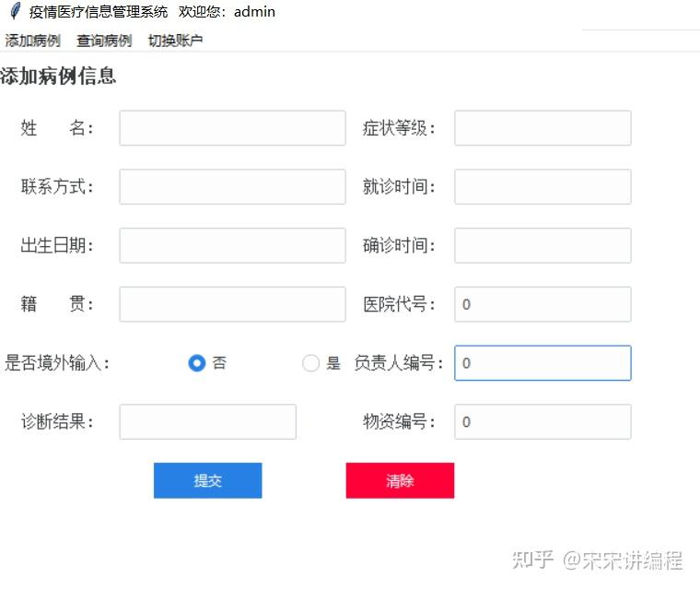The height and width of the screenshot is (589, 700).
Task: Click the blue 提交 button
Action: (x=207, y=480)
